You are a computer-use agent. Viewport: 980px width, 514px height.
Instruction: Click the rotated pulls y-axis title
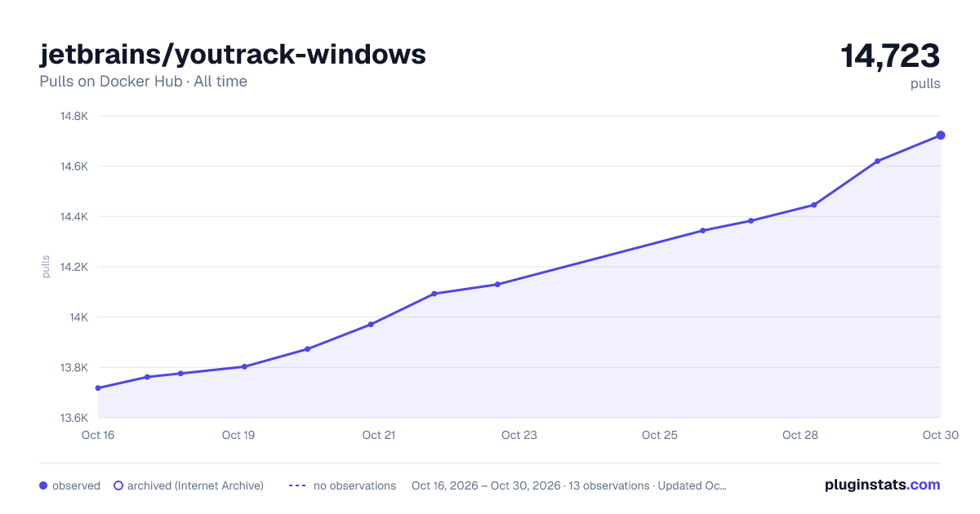point(46,267)
